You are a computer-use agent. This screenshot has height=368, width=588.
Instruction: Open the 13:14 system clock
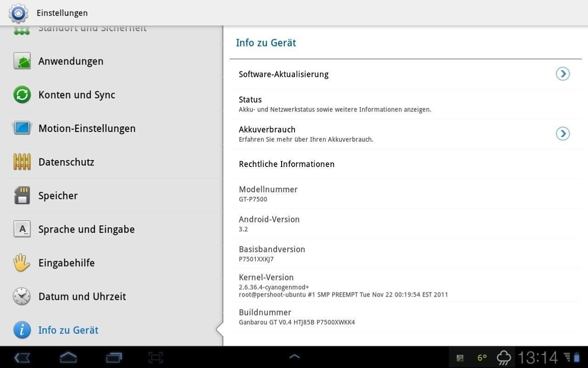click(x=538, y=357)
